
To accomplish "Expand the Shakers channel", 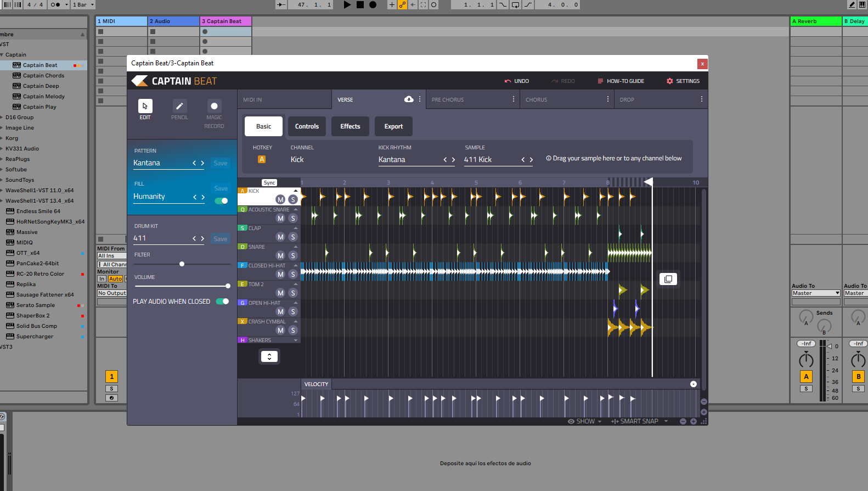I will [x=296, y=340].
